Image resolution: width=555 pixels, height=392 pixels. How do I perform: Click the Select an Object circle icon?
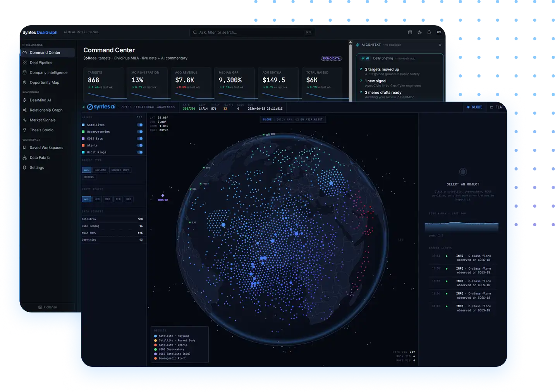pyautogui.click(x=463, y=172)
